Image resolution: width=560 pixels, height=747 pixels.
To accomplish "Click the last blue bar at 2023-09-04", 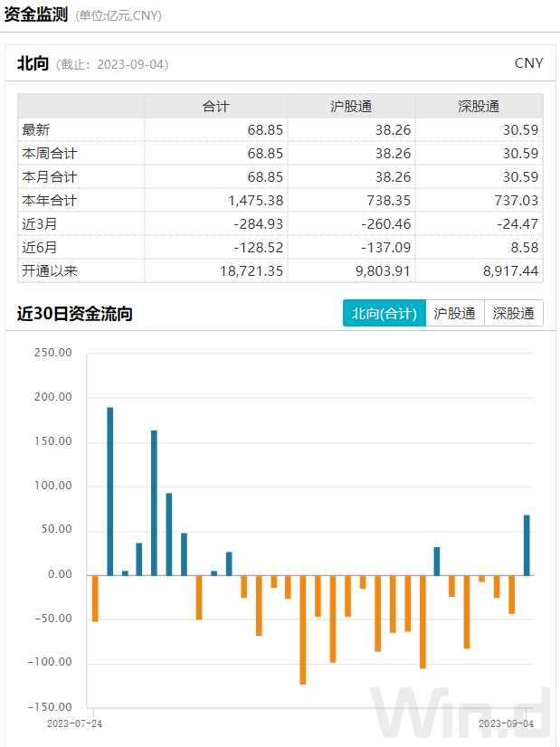I will pyautogui.click(x=527, y=544).
